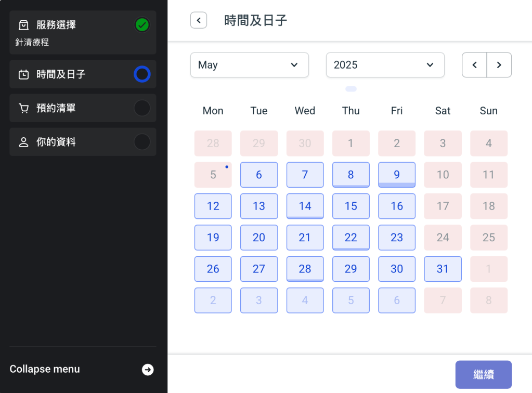Click the blue circle indicator for 時間及日子
532x393 pixels.
coord(142,74)
